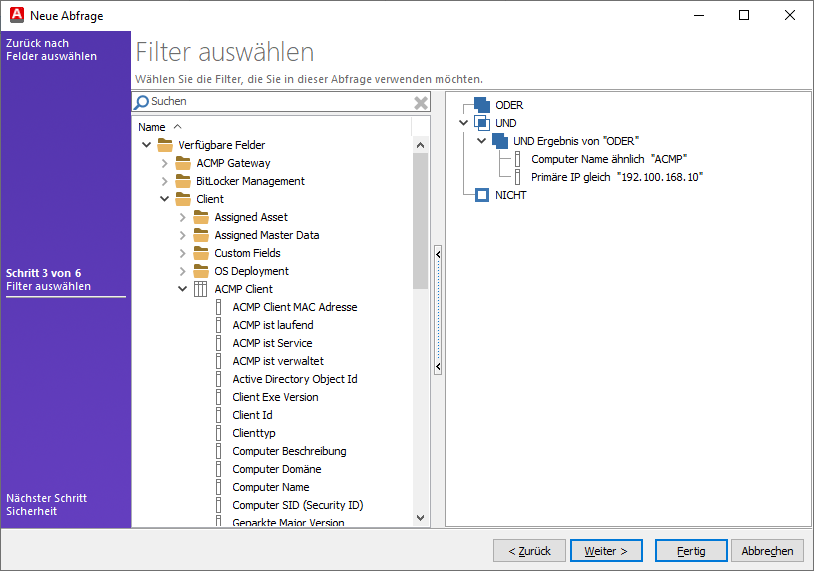The height and width of the screenshot is (571, 814).
Task: Select 'ACMP ist verwaltet' field
Action: pyautogui.click(x=278, y=361)
